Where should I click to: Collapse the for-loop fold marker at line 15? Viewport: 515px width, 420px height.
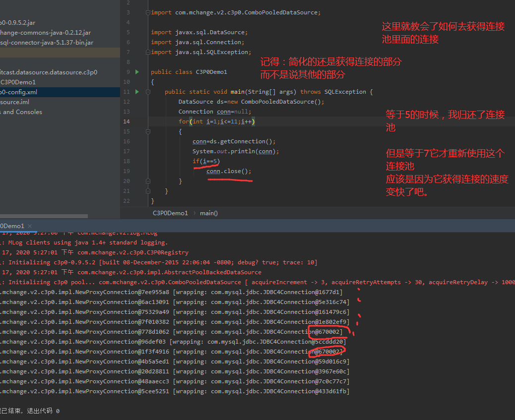pos(148,131)
